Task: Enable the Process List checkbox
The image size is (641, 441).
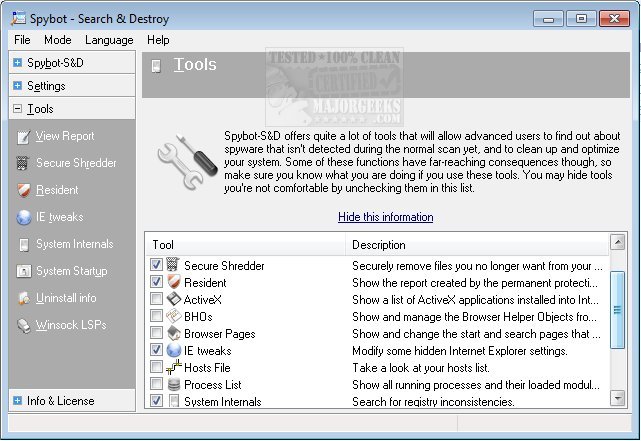Action: pos(156,384)
